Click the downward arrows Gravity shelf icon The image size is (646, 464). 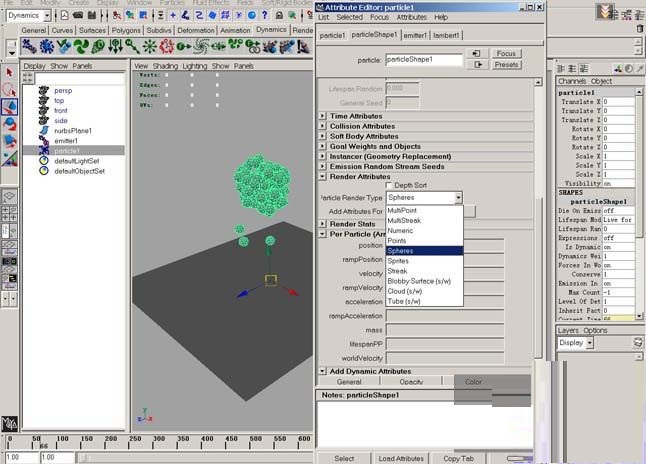[x=115, y=46]
